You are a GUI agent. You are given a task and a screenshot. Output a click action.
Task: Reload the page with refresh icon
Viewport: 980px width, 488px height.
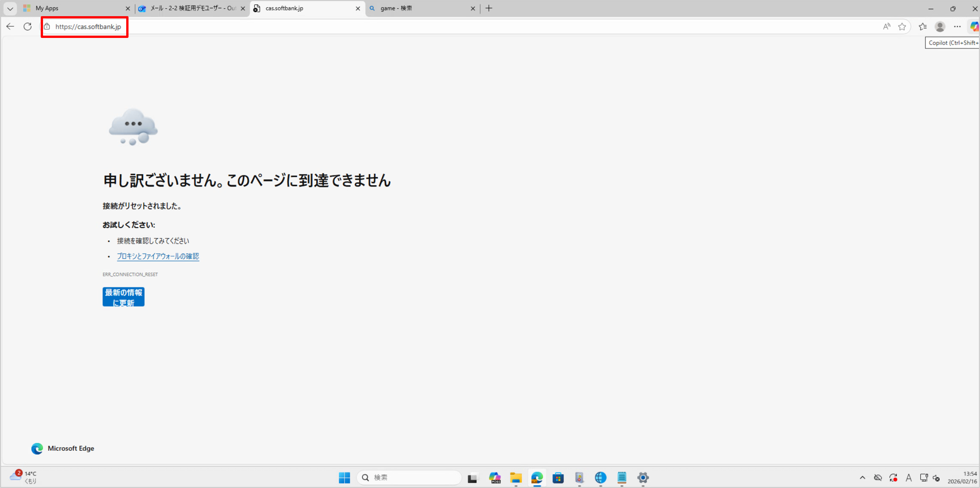(x=27, y=27)
